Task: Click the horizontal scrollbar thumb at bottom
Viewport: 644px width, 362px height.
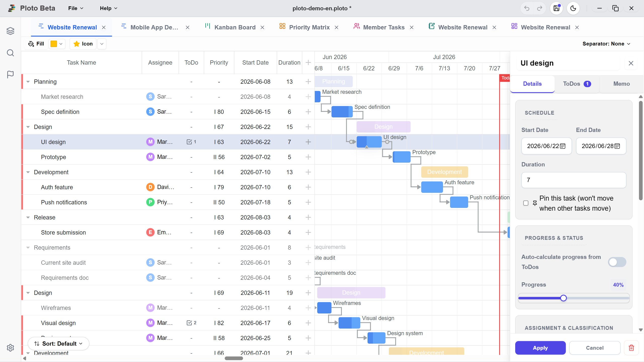Action: point(234,358)
